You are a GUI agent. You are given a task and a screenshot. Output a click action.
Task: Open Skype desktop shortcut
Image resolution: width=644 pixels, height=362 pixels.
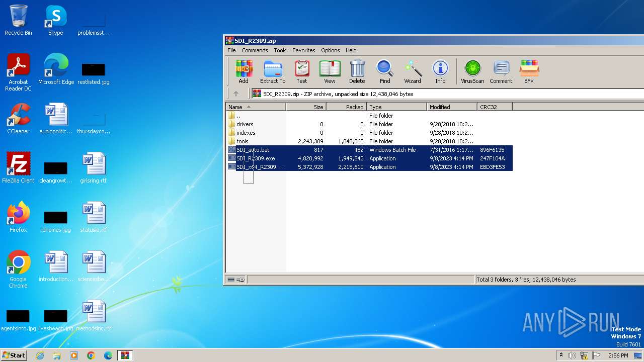56,20
